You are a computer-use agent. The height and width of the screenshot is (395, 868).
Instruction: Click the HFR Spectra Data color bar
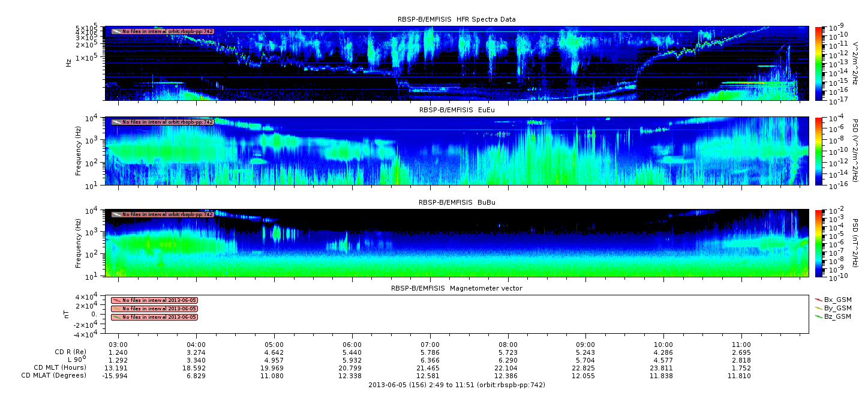[x=819, y=63]
